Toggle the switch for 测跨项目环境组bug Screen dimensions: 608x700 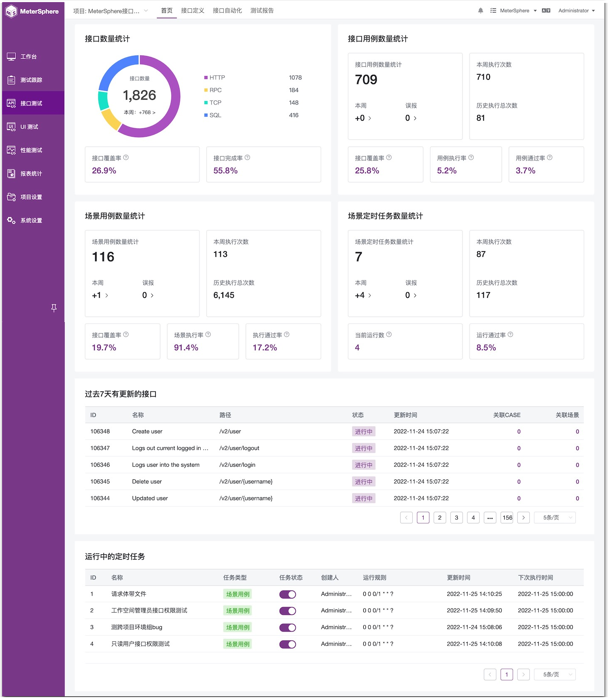[x=288, y=628]
